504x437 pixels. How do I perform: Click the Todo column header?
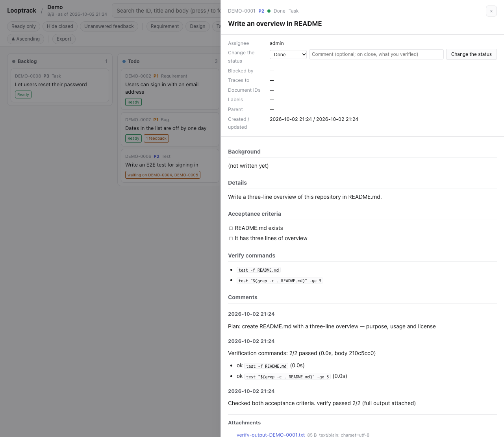tap(170, 61)
